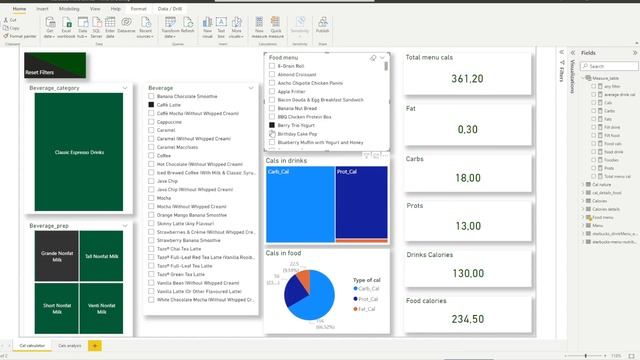Click the Reset Filters button
The image size is (640, 360).
(55, 65)
